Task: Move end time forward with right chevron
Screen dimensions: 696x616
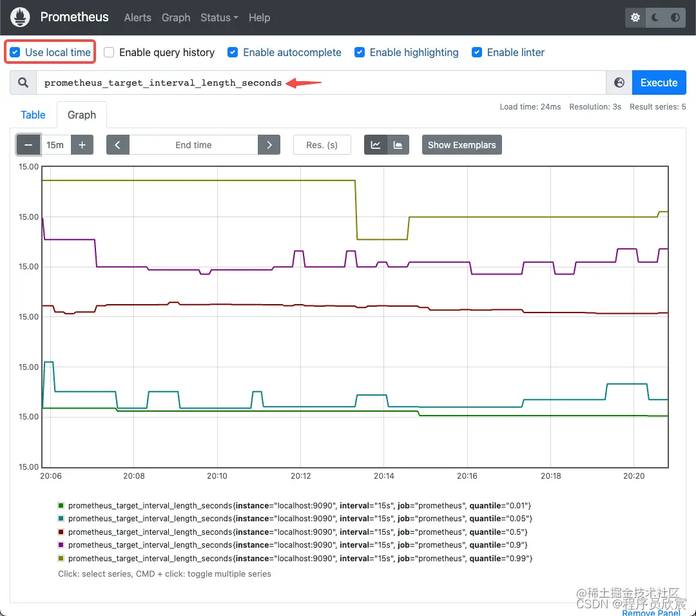Action: (269, 145)
